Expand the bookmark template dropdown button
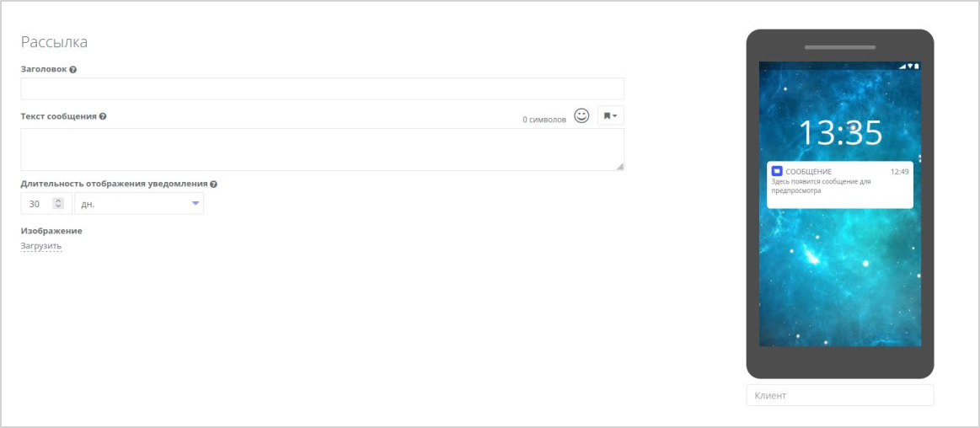Screen dimensions: 980x428 pos(611,115)
